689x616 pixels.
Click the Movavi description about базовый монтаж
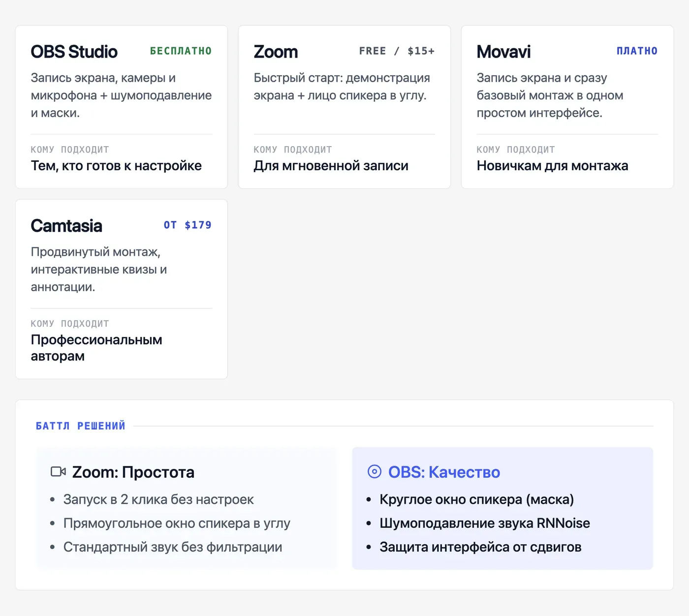[550, 95]
